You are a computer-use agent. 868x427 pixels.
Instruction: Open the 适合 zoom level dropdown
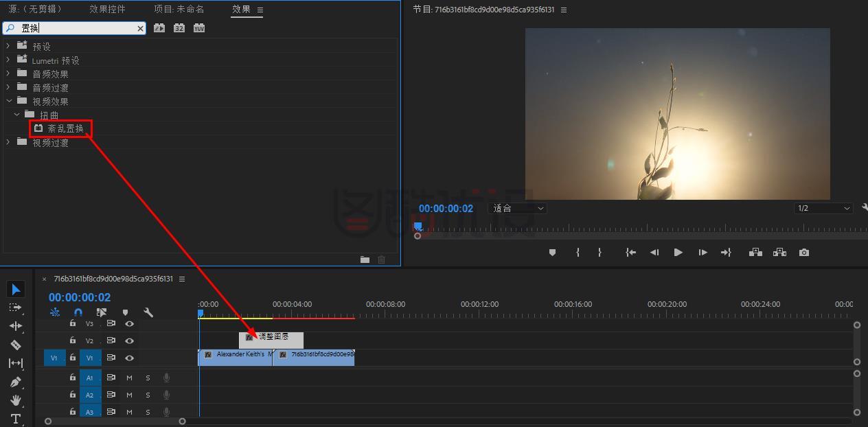coord(518,208)
